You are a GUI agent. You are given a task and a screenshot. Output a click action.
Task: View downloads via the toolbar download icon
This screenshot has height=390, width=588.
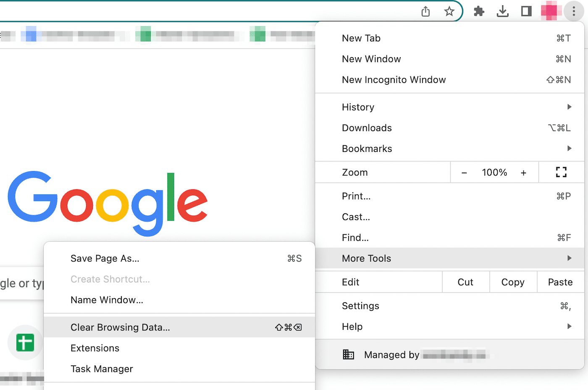click(x=503, y=11)
